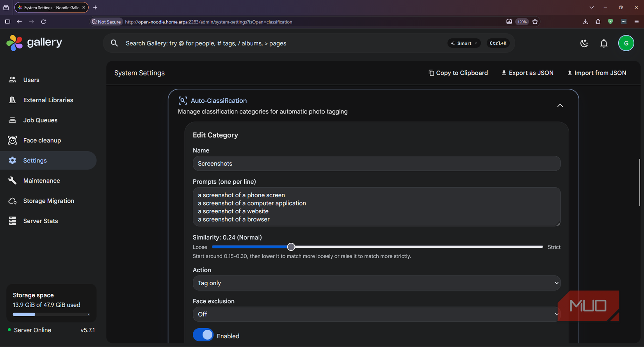644x347 pixels.
Task: Click the Similarity slider handle
Action: 291,247
